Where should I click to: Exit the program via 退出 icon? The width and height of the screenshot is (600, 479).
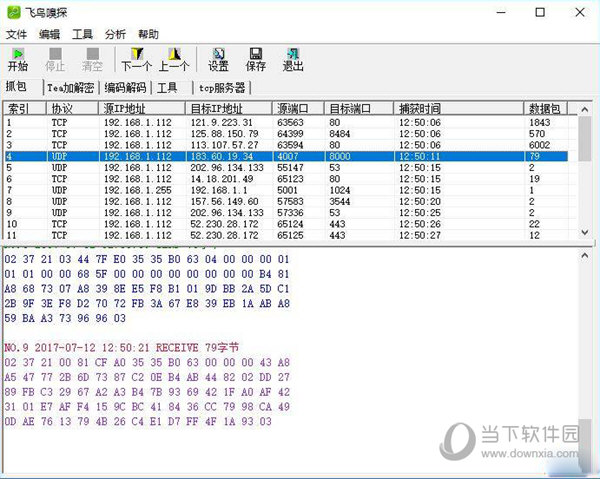[x=293, y=59]
